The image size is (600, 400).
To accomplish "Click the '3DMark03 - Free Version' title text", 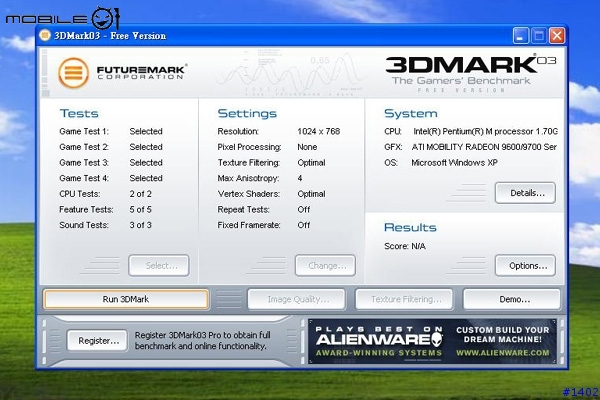I will 110,36.
